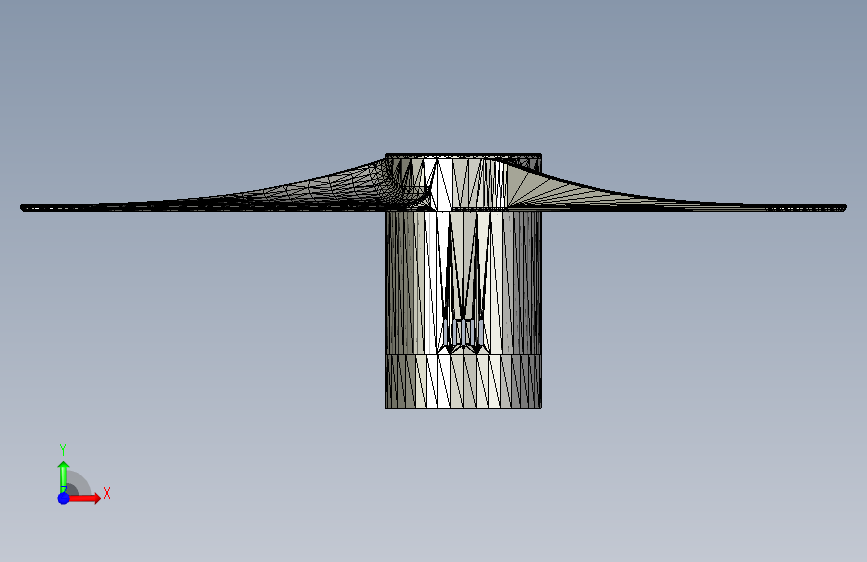Click the green Y axis arrow
The image size is (867, 562).
pyautogui.click(x=63, y=476)
